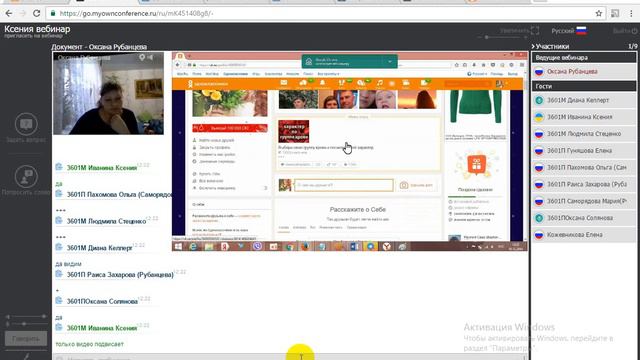Open Music note icon in Odnoklassniki bar
Viewport: 640px width, 360px height.
[x=380, y=84]
